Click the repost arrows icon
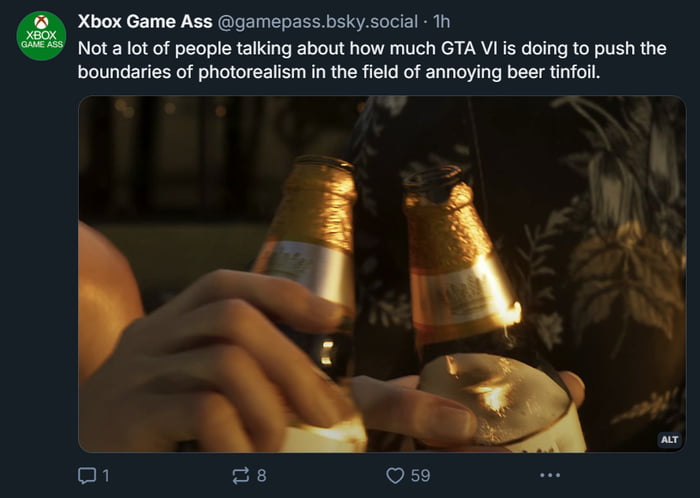 point(240,475)
